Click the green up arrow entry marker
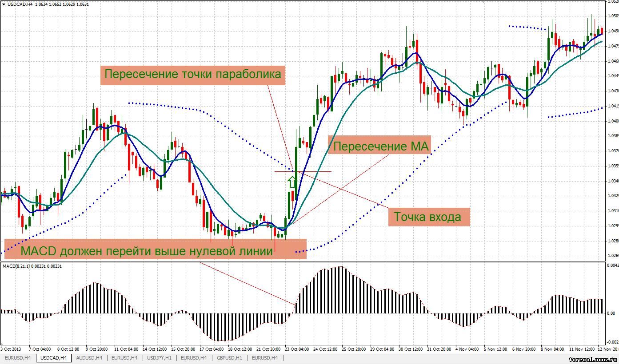The image size is (619, 364). pyautogui.click(x=292, y=182)
